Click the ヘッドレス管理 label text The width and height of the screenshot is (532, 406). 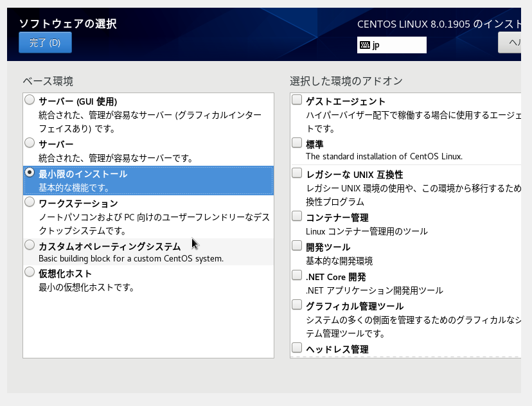337,349
